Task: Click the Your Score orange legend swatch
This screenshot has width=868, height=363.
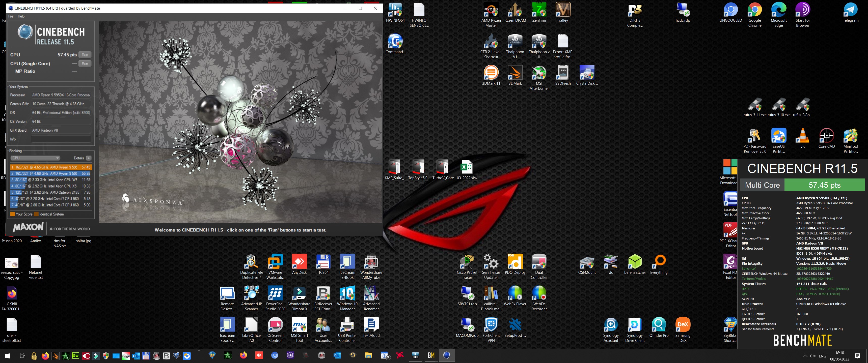Action: pyautogui.click(x=12, y=214)
